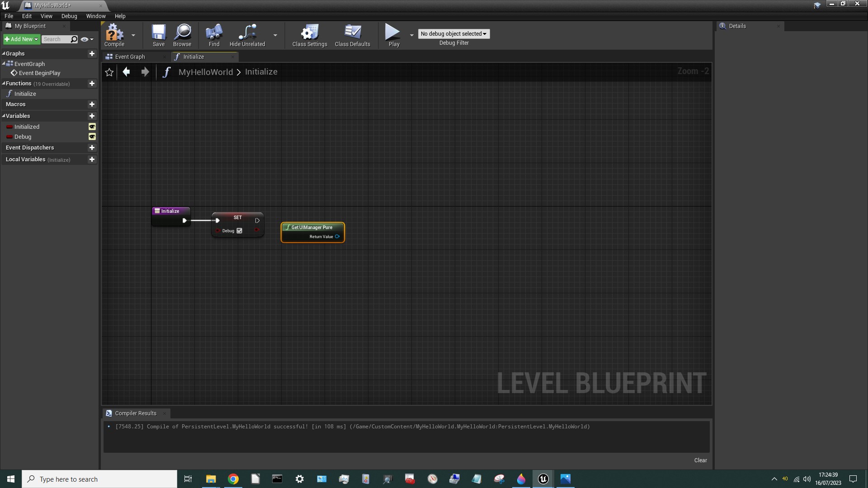Add a new macro with Macros plus
This screenshot has width=868, height=488.
click(92, 104)
